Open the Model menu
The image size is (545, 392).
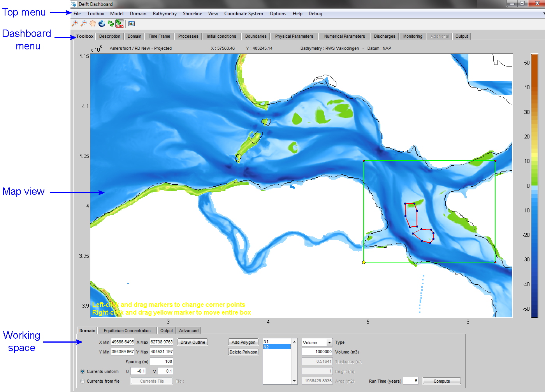117,14
